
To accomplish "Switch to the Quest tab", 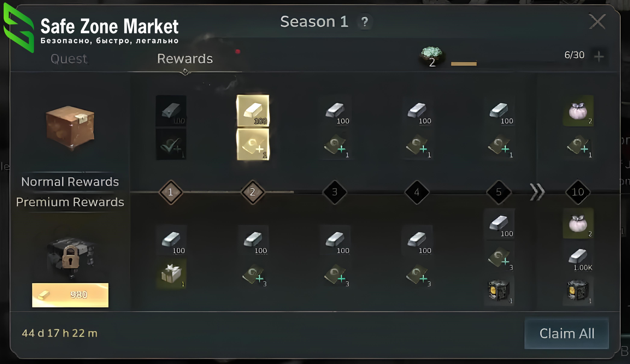I will coord(69,59).
